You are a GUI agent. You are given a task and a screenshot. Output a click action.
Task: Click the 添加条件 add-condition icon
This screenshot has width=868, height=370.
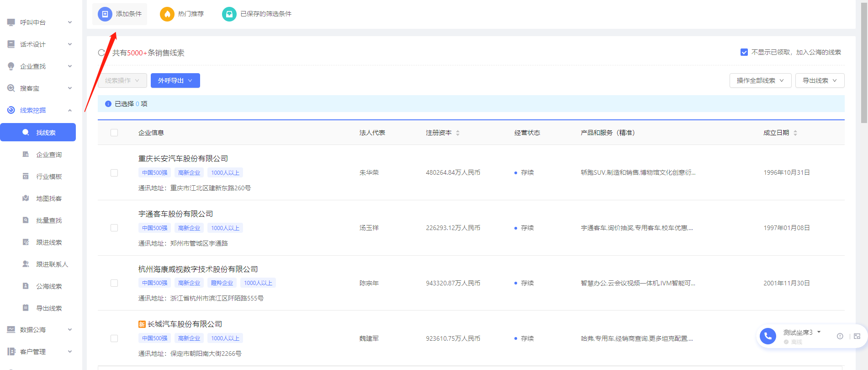(x=105, y=14)
